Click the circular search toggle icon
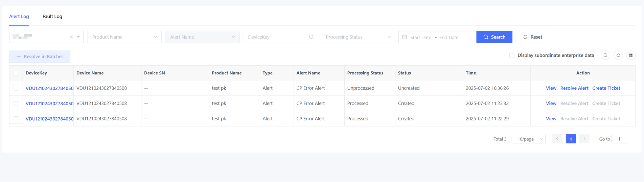 pyautogui.click(x=605, y=55)
